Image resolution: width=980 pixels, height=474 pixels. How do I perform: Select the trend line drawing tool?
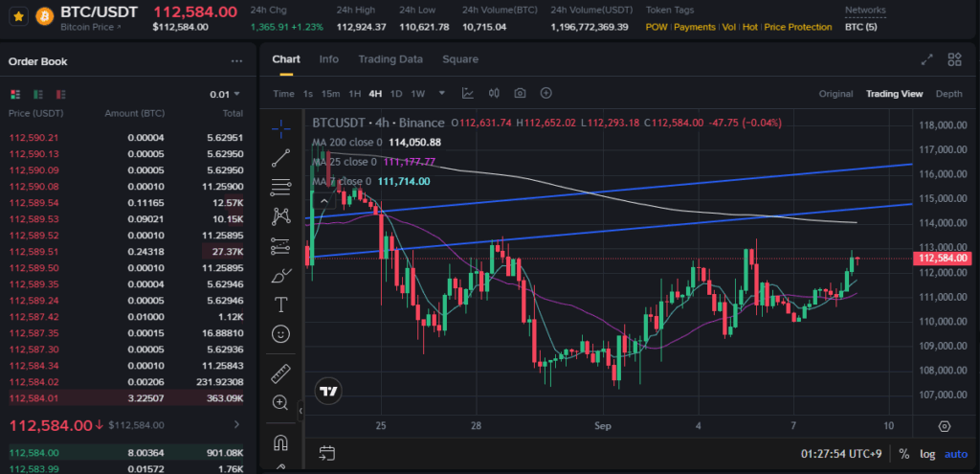click(x=281, y=158)
